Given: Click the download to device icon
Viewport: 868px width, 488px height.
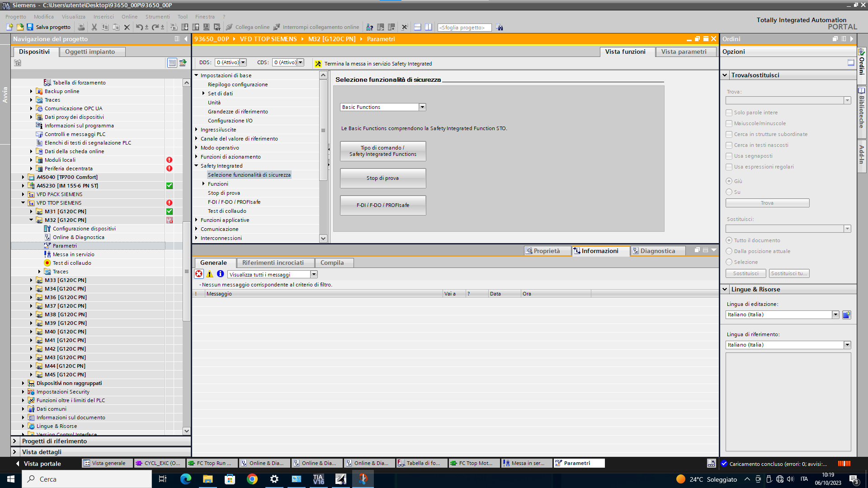Looking at the screenshot, I should tap(184, 27).
